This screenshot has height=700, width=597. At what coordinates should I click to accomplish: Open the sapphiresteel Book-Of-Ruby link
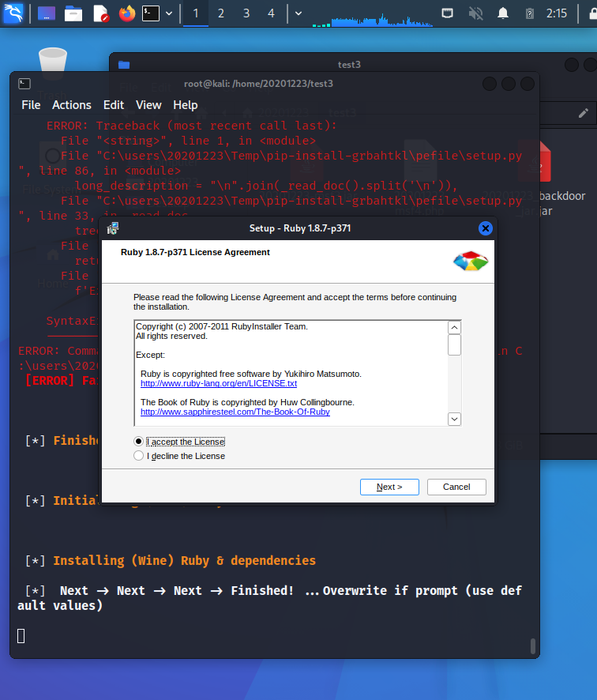pos(235,412)
